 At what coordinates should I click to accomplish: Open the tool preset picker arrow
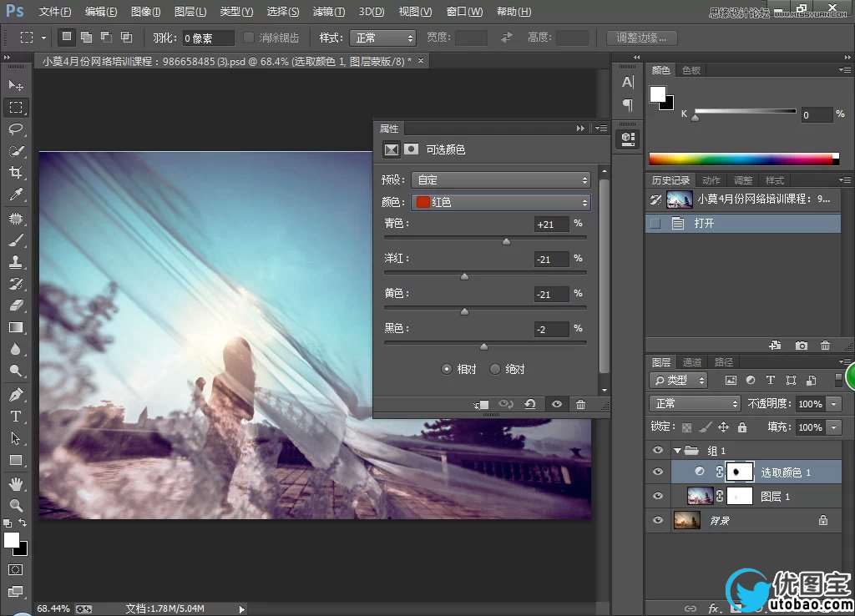[x=43, y=38]
